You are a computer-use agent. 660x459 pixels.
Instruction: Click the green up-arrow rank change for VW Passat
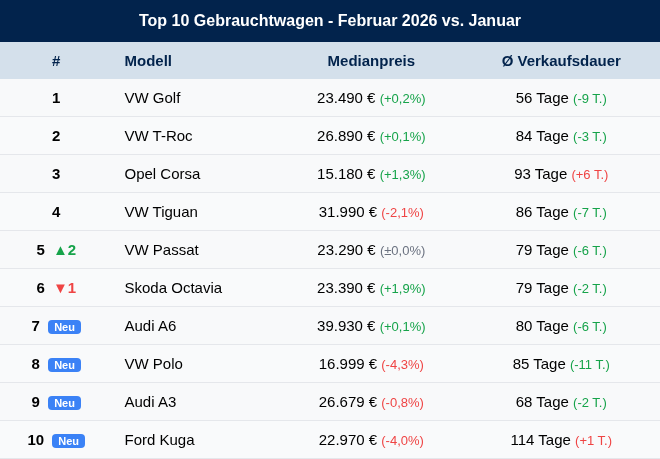coord(66,250)
